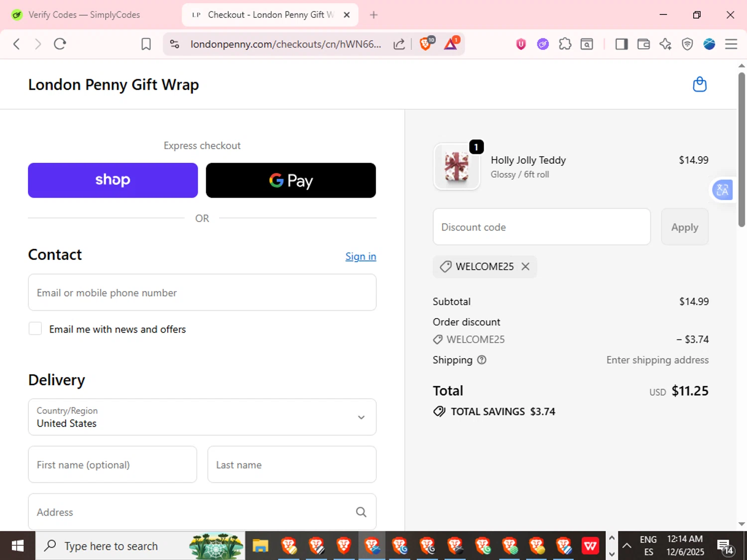Open Brave Wallet icon

(x=643, y=44)
